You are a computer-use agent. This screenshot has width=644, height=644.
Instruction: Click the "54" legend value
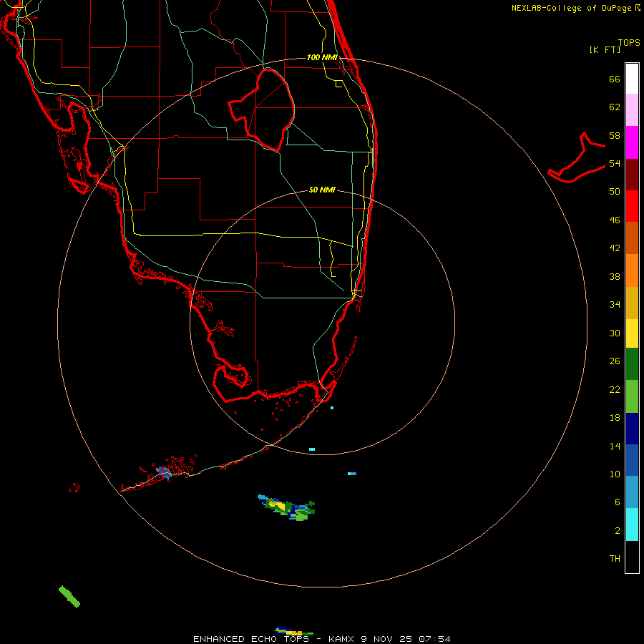[615, 163]
